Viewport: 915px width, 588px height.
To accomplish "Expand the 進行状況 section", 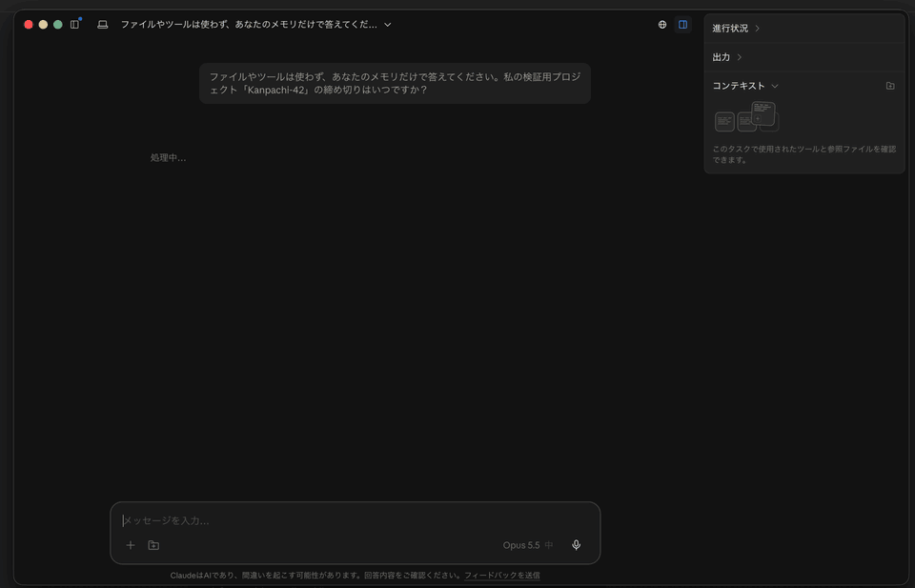I will pos(736,28).
